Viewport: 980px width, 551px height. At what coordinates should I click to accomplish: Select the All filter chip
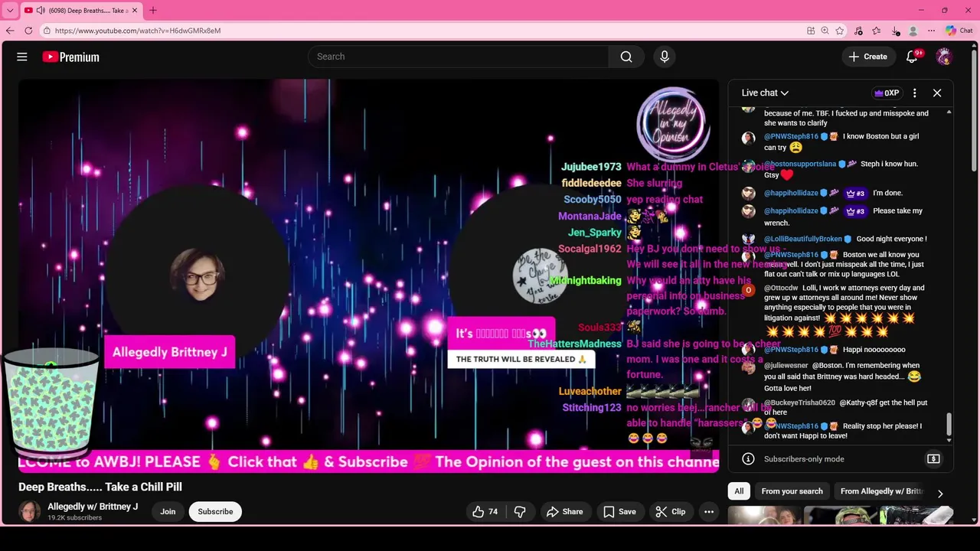[739, 491]
